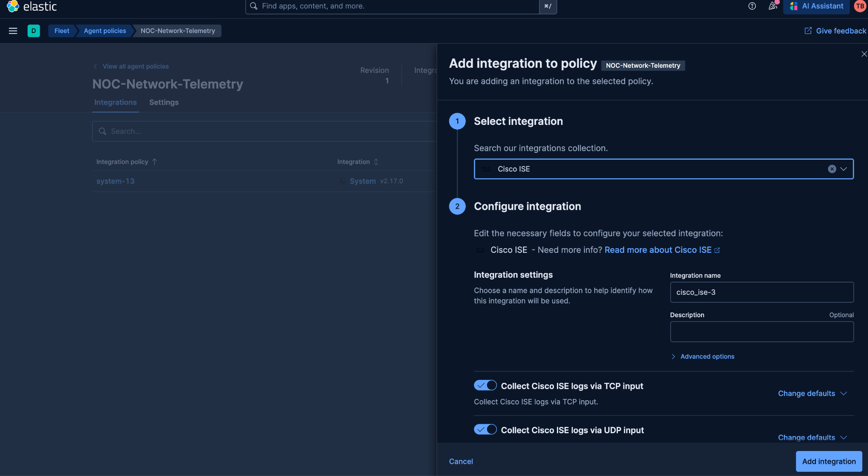Open the System integration link
Viewport: 868px width, 476px height.
click(362, 181)
